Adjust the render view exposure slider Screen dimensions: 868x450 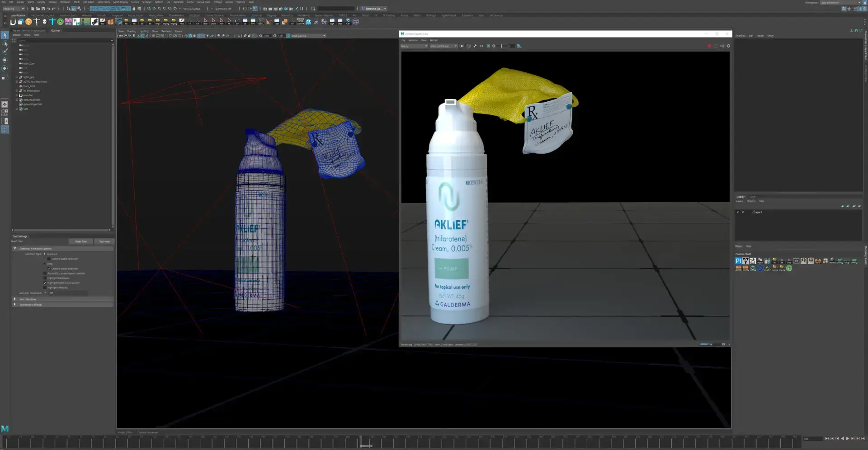click(502, 46)
